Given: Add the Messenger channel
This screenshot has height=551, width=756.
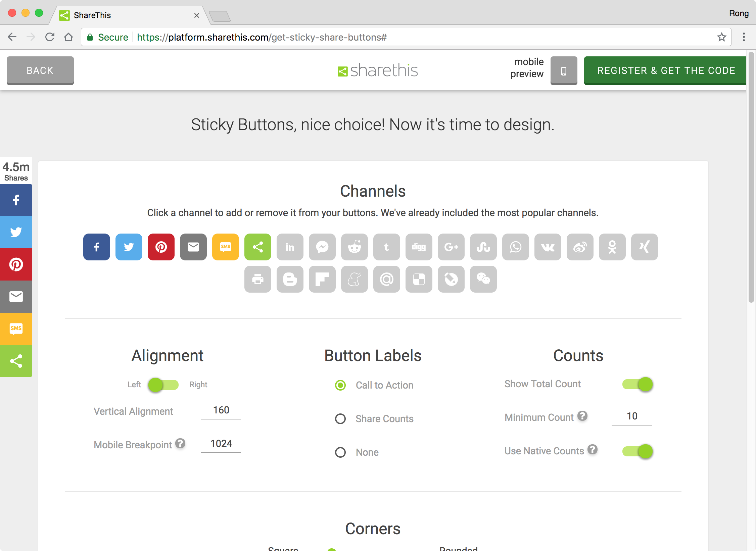Looking at the screenshot, I should click(322, 247).
